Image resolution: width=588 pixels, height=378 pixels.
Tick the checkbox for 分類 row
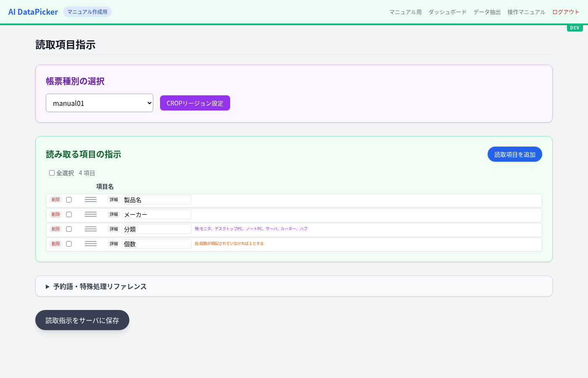(69, 229)
